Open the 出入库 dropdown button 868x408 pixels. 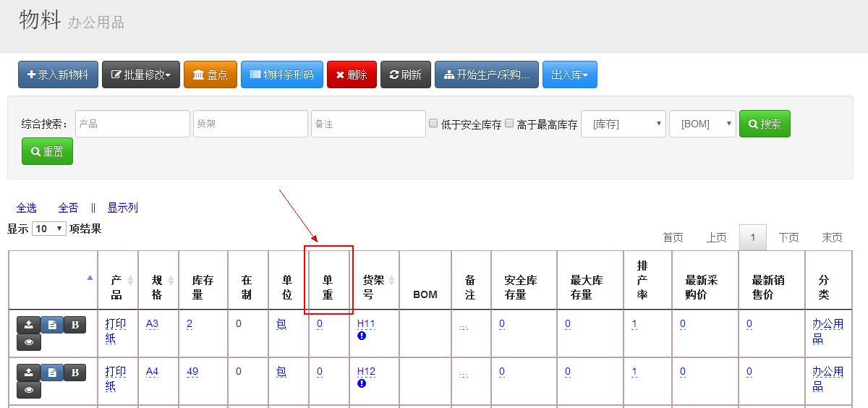pyautogui.click(x=569, y=75)
